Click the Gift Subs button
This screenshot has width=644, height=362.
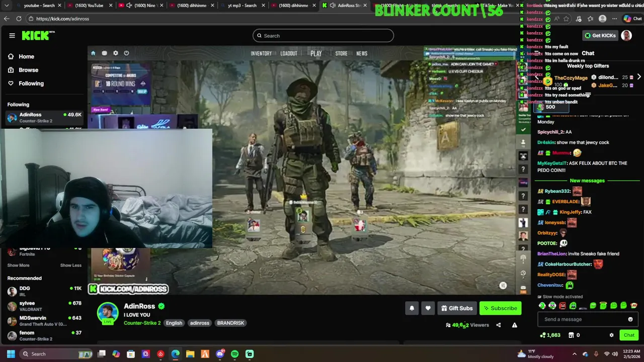coord(457,308)
